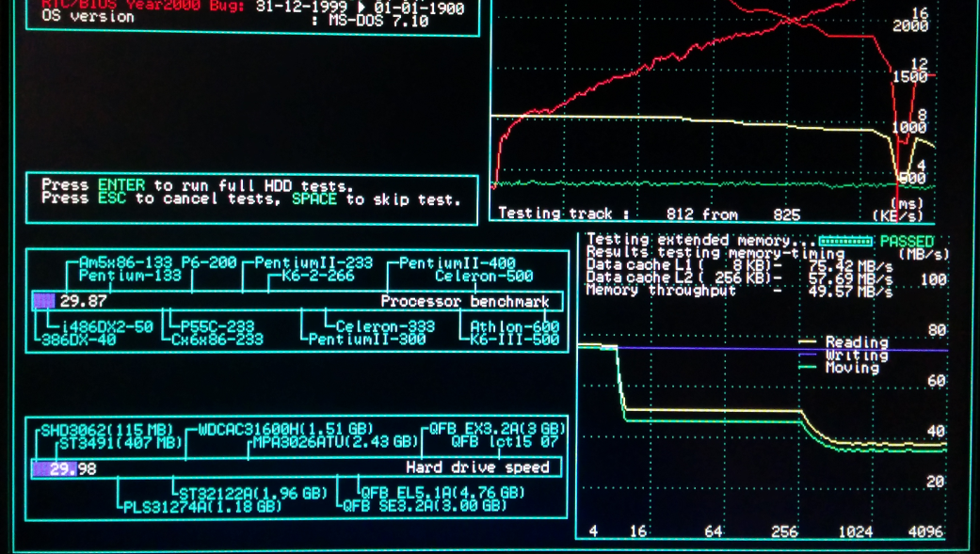Click the 2000 axis value
This screenshot has width=980, height=554.
910,26
